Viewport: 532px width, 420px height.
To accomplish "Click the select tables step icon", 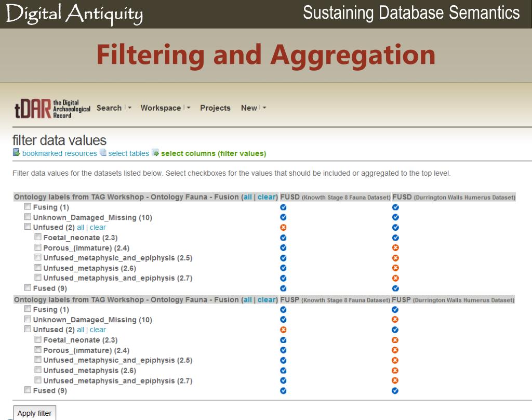I will click(x=103, y=152).
